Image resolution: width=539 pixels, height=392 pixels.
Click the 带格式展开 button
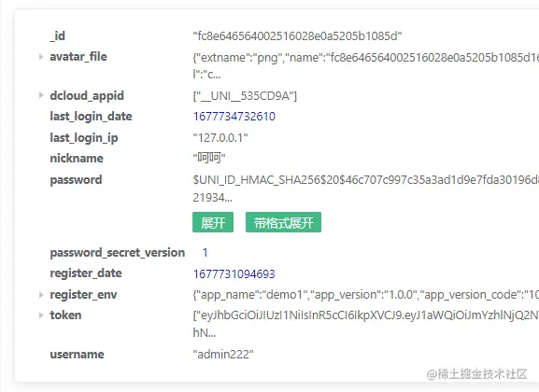click(283, 222)
